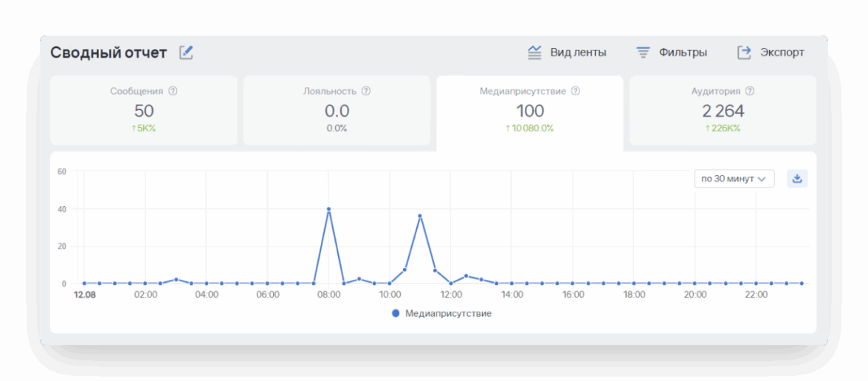
Task: Select the Медиаприсутствие metric tab
Action: [x=529, y=110]
